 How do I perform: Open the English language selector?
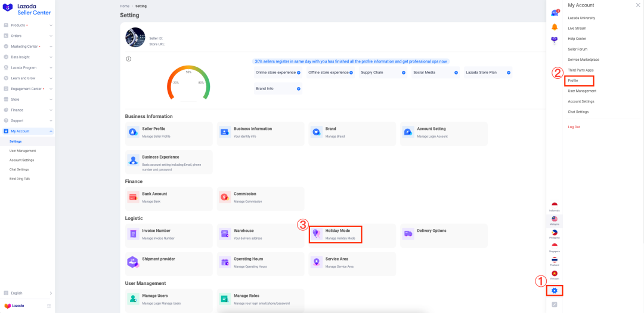[x=27, y=293]
